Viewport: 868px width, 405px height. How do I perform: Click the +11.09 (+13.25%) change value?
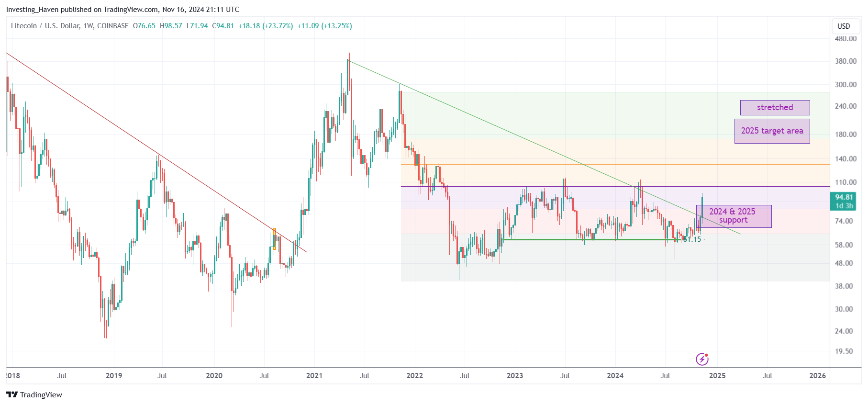[324, 26]
